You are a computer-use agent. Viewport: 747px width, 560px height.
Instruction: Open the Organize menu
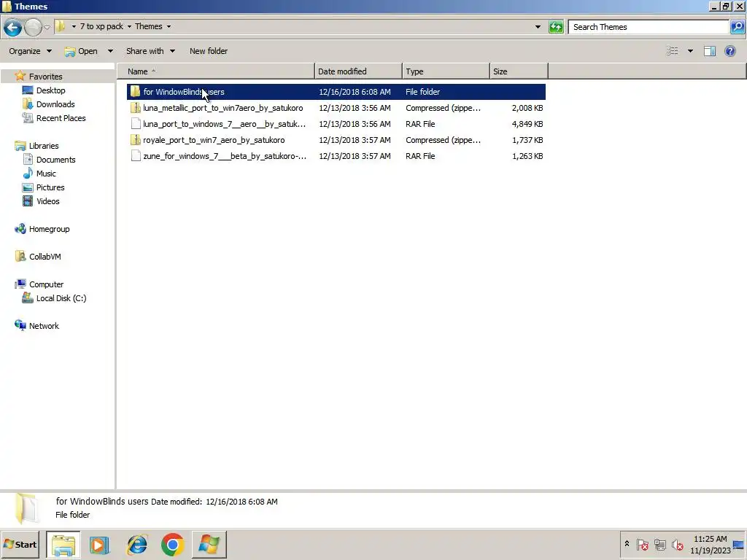(x=30, y=51)
